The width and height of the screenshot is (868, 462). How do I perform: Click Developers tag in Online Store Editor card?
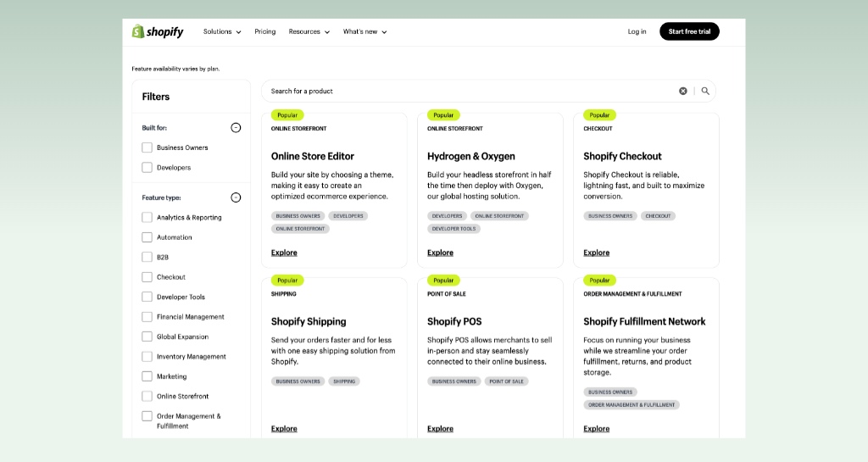[x=348, y=216]
